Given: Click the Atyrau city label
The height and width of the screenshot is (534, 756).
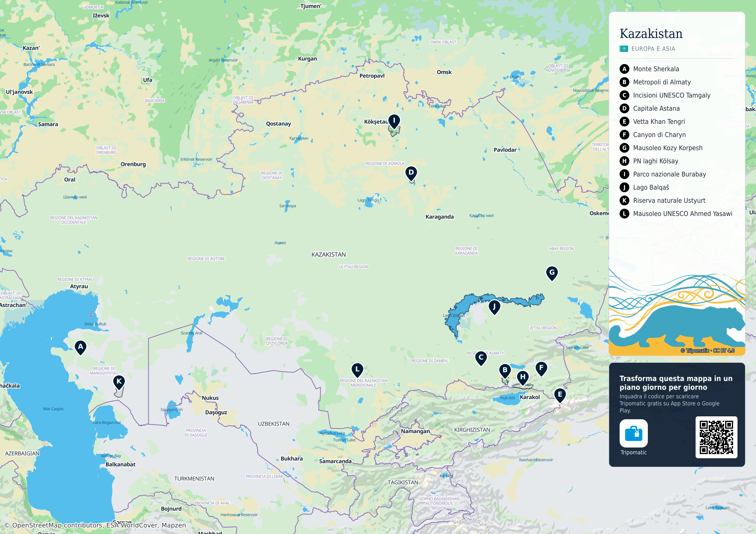Looking at the screenshot, I should [x=79, y=286].
